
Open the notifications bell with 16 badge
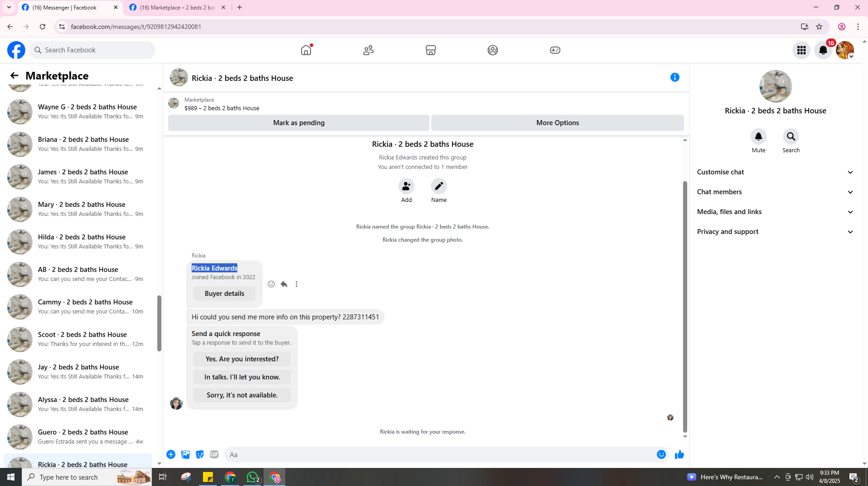[823, 50]
